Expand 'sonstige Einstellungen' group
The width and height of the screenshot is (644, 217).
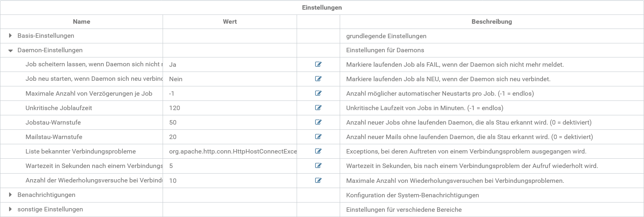(10, 209)
